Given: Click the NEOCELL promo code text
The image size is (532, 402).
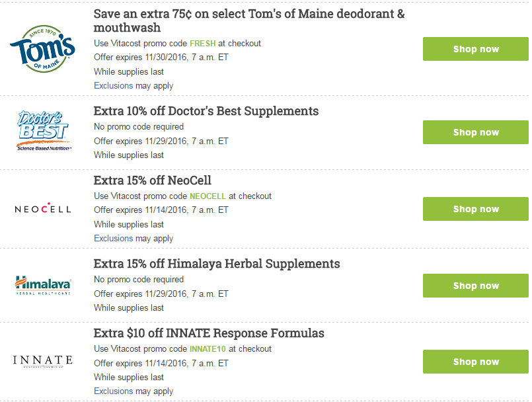Looking at the screenshot, I should click(x=208, y=196).
